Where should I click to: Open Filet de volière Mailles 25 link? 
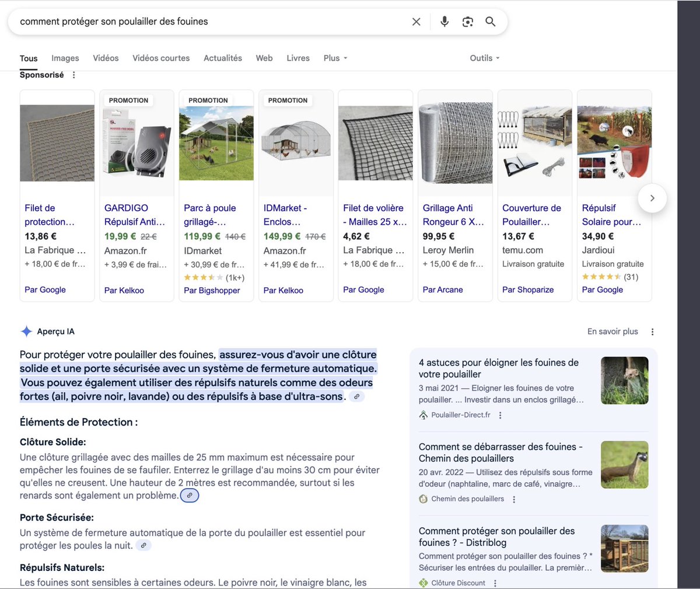click(x=375, y=215)
